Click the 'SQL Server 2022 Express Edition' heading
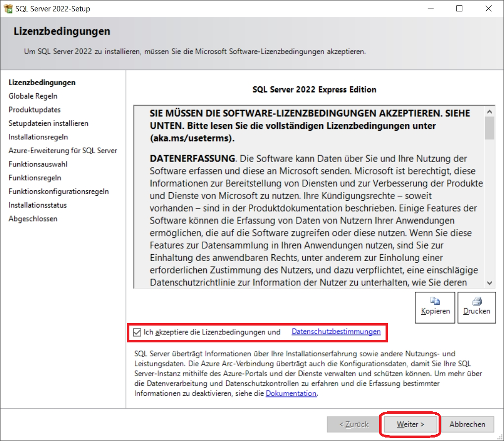The width and height of the screenshot is (504, 441). pos(314,89)
